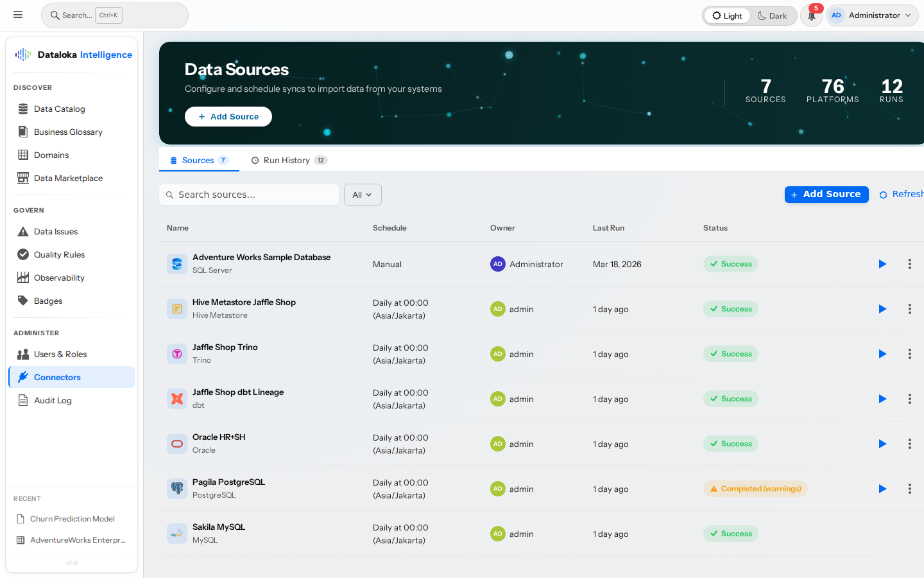The width and height of the screenshot is (924, 578).
Task: Enable Dark theme mode
Action: (x=773, y=15)
